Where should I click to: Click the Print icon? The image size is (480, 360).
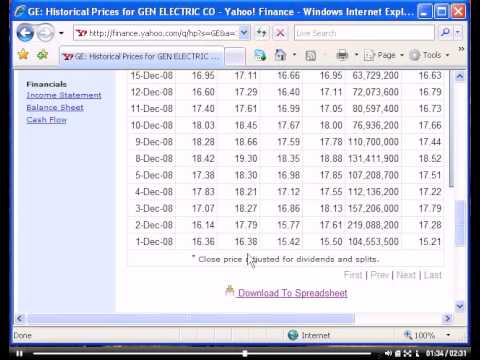[342, 55]
